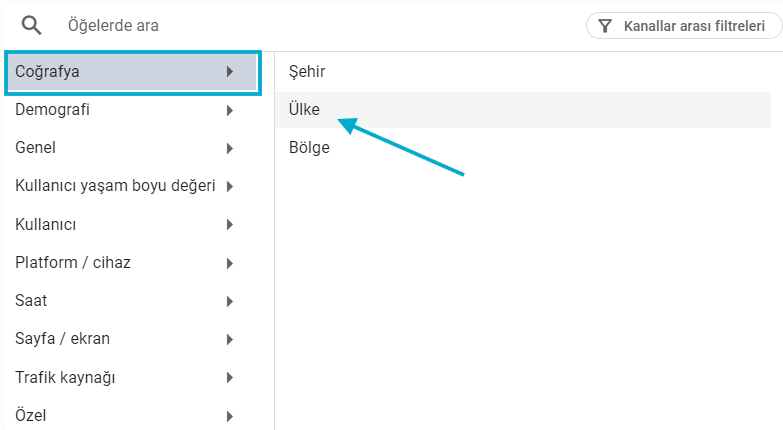Type in the Öğelerde ara search field
Viewport: 783px width, 430px height.
click(x=300, y=25)
